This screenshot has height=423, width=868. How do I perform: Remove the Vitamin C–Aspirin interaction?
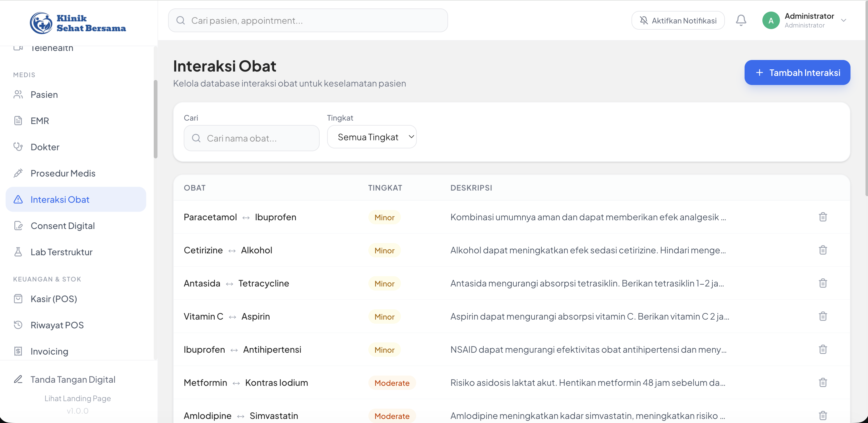tap(822, 316)
